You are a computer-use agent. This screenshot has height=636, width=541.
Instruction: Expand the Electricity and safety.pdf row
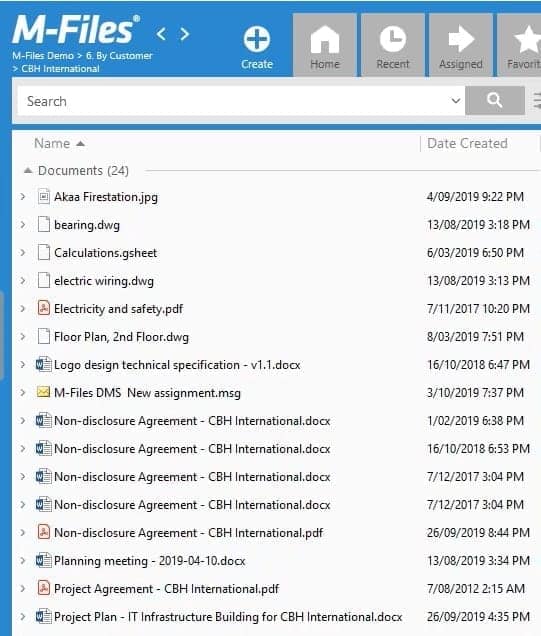pyautogui.click(x=23, y=309)
